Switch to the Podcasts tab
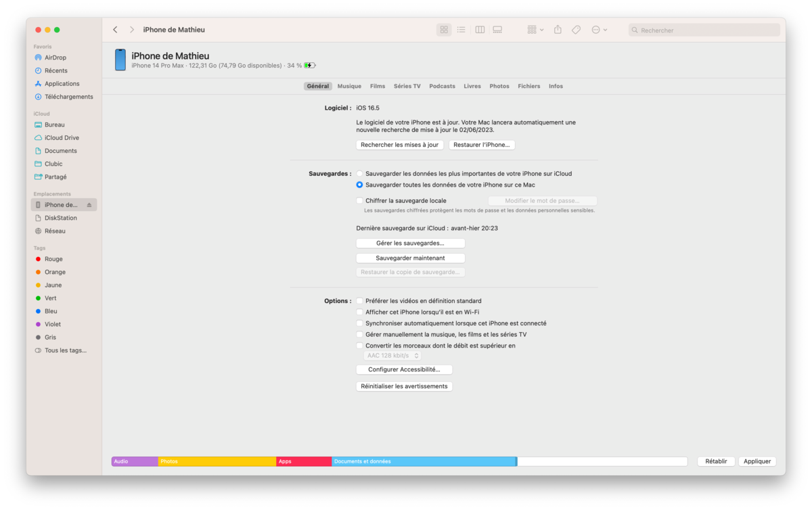Image resolution: width=812 pixels, height=510 pixels. pos(443,87)
